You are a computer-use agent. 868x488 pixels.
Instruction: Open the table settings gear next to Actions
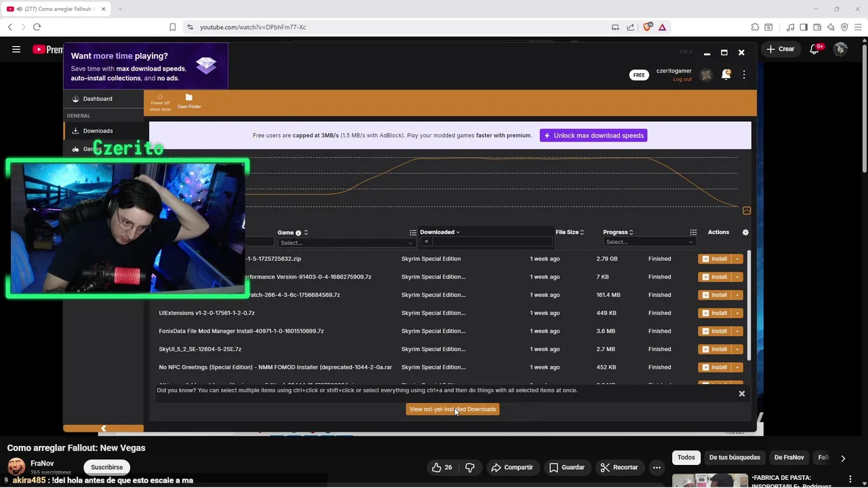pos(745,232)
